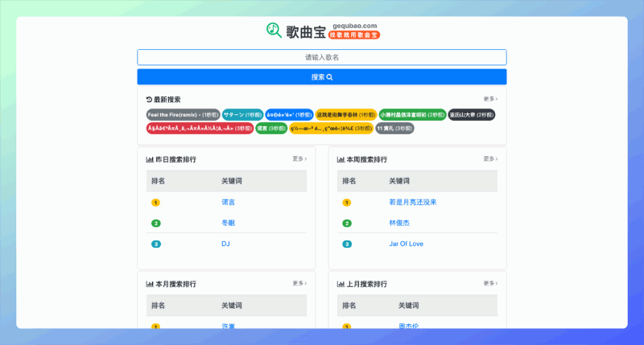This screenshot has height=345, width=644.
Task: Click the green rank 2 badge beside 林俊杰
Action: pyautogui.click(x=347, y=224)
